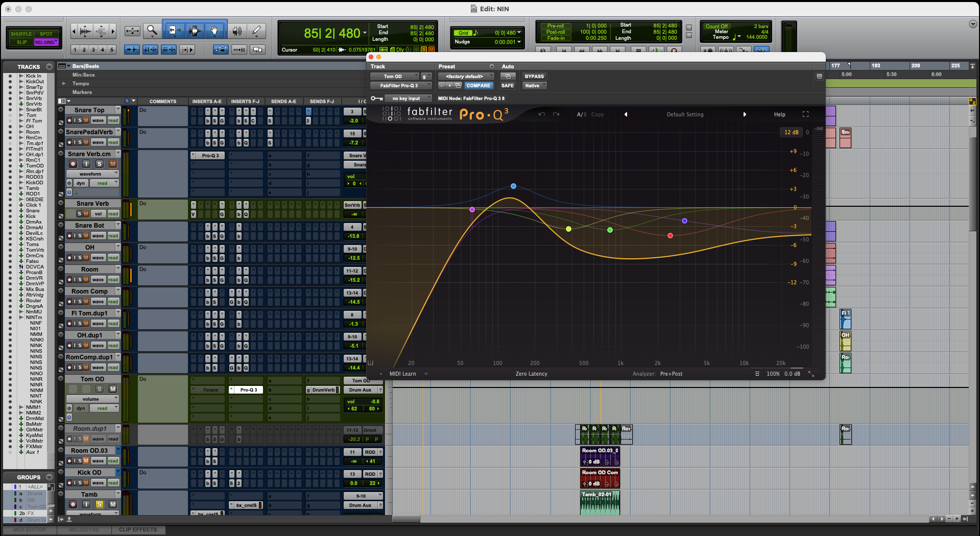Open the factory default preset menu
This screenshot has width=980, height=536.
click(466, 77)
